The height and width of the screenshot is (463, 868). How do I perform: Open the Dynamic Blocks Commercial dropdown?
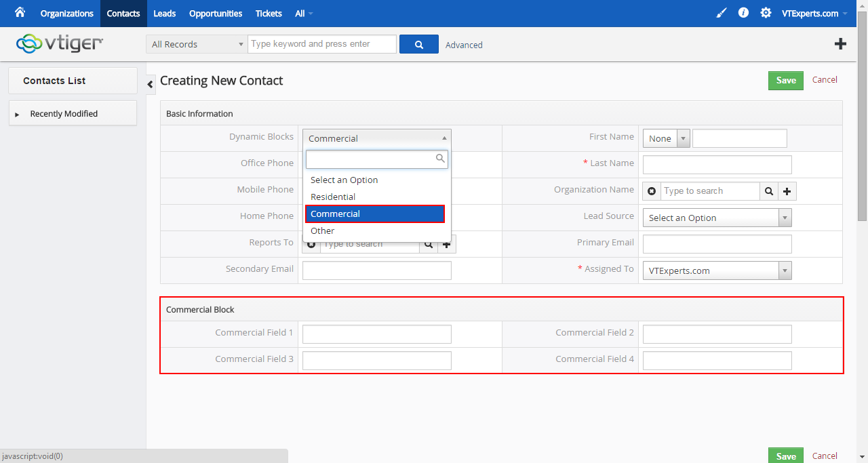(x=376, y=138)
